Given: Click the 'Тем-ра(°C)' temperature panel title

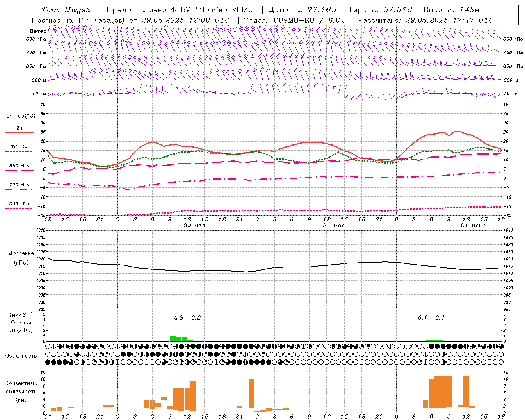Looking at the screenshot, I should click(19, 116).
